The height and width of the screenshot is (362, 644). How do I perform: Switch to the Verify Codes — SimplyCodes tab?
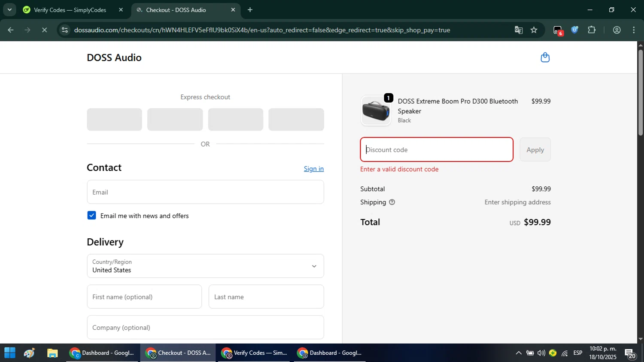(70, 10)
